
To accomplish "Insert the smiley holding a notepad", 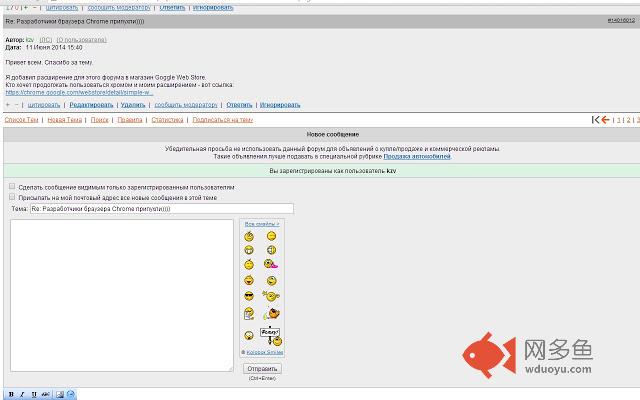I will coord(249,314).
